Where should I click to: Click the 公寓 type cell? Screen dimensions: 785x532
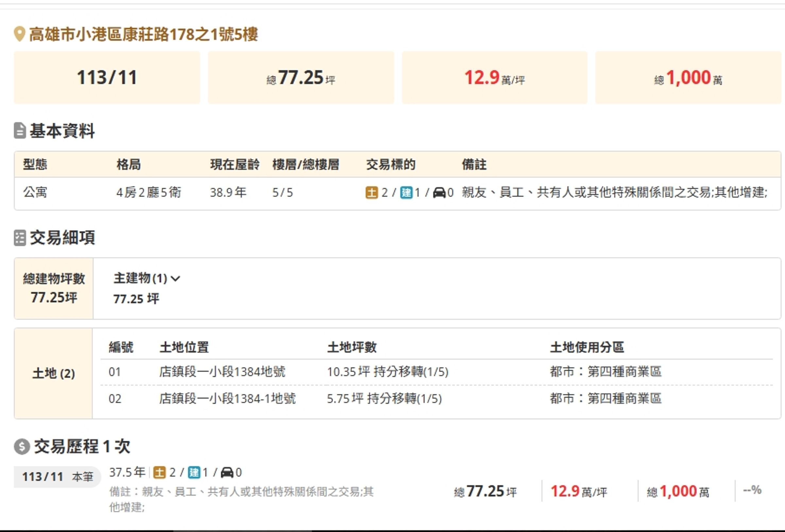(35, 192)
